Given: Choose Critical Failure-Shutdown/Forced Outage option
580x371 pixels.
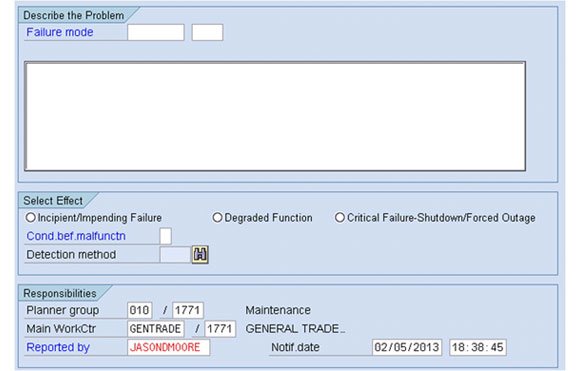Looking at the screenshot, I should coord(340,217).
